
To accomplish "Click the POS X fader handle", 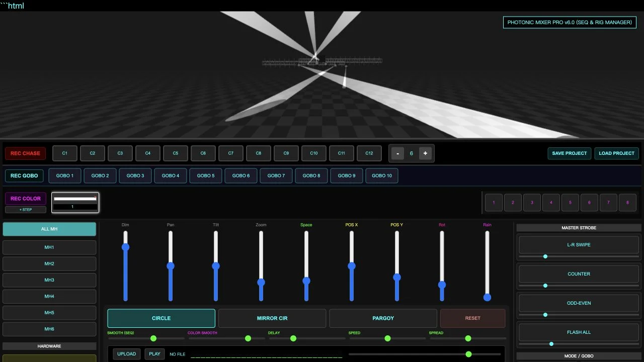I will tap(352, 265).
